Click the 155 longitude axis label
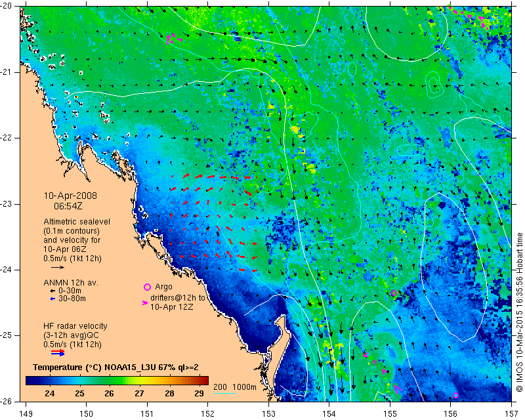 click(390, 414)
